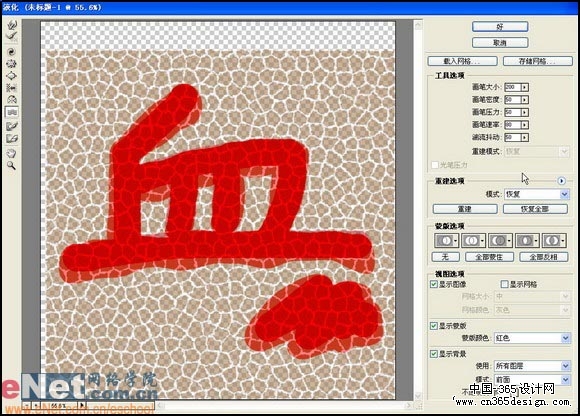Open the reconstruct 模式 恢复 dropdown
This screenshot has width=580, height=416.
[x=536, y=194]
